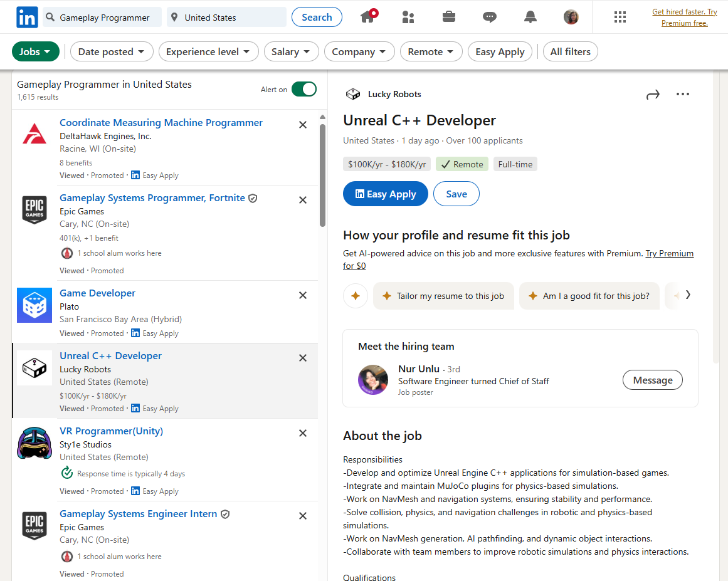This screenshot has width=728, height=581.
Task: Save the Unreal C++ Developer job
Action: tap(456, 194)
